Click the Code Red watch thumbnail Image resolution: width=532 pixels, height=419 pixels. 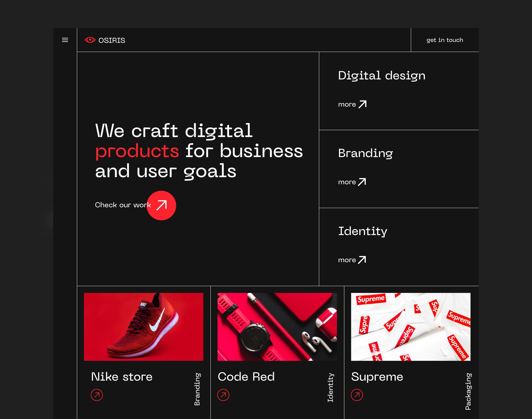[277, 327]
